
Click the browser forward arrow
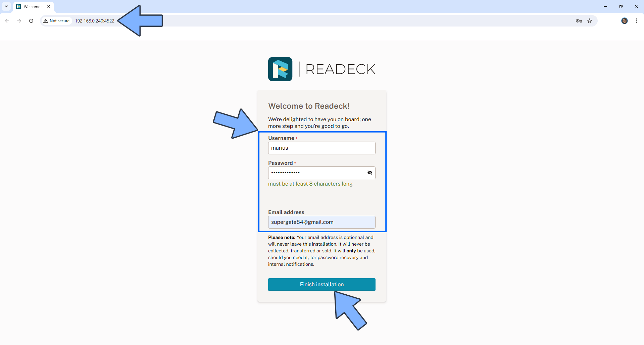(x=19, y=21)
